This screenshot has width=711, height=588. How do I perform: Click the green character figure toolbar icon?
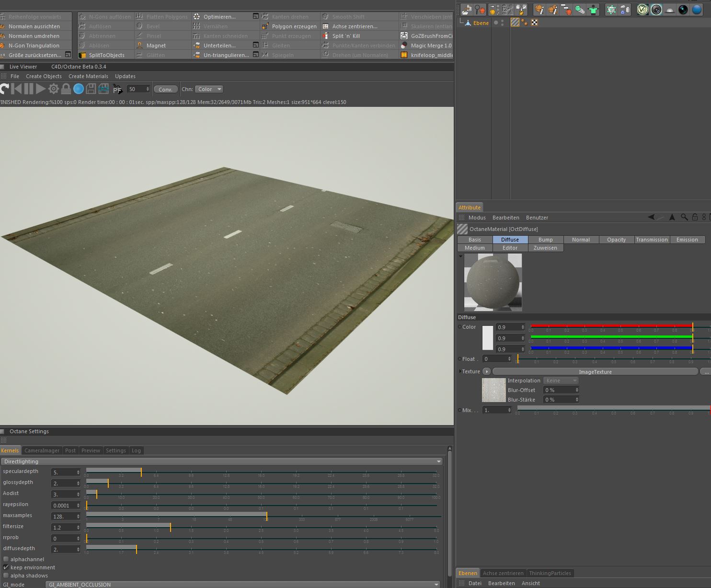tap(594, 10)
